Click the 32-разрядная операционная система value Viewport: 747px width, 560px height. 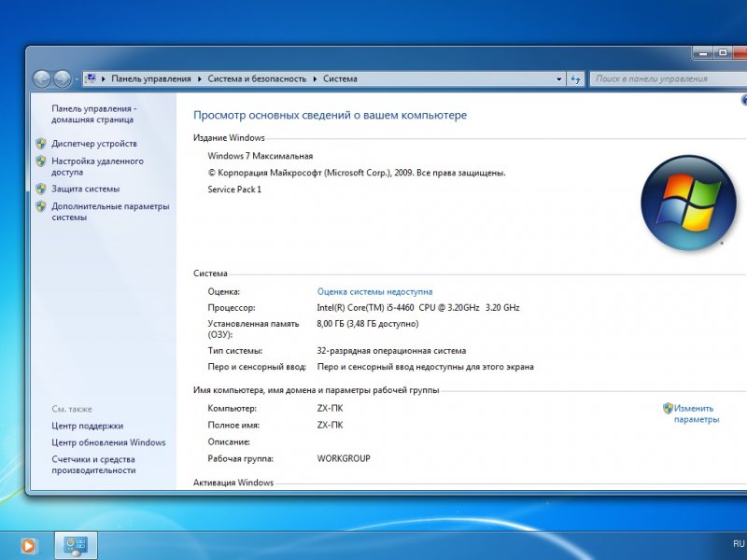pyautogui.click(x=391, y=351)
